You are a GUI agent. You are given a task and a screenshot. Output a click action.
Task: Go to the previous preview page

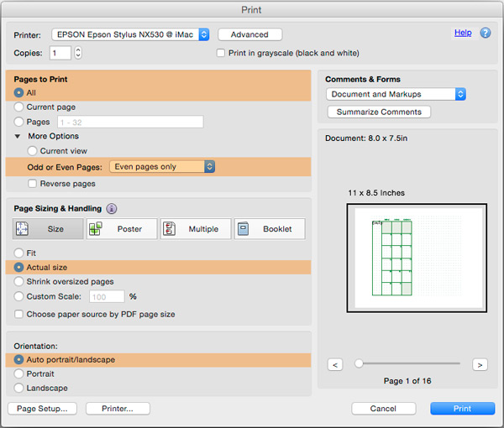pos(335,365)
